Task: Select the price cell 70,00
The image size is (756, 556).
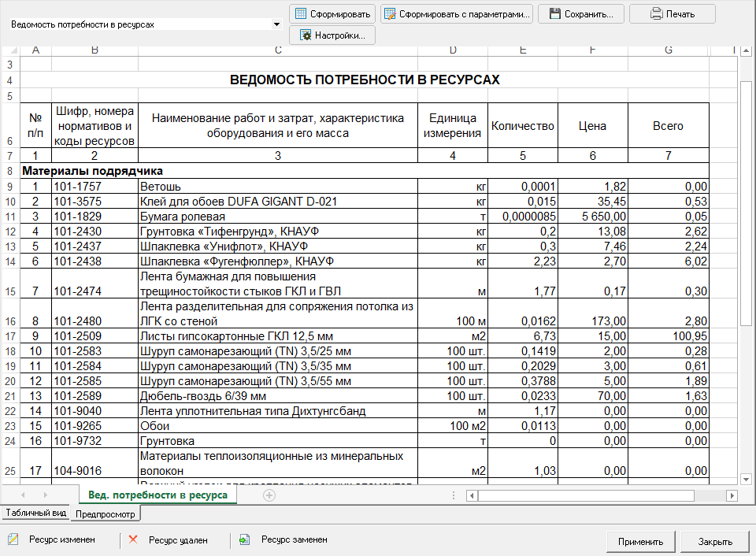Action: pyautogui.click(x=593, y=396)
